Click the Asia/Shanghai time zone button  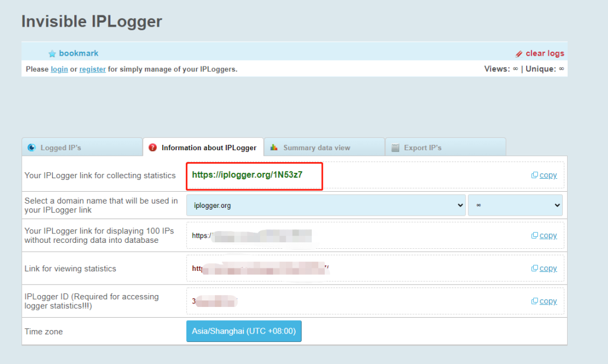pos(243,331)
